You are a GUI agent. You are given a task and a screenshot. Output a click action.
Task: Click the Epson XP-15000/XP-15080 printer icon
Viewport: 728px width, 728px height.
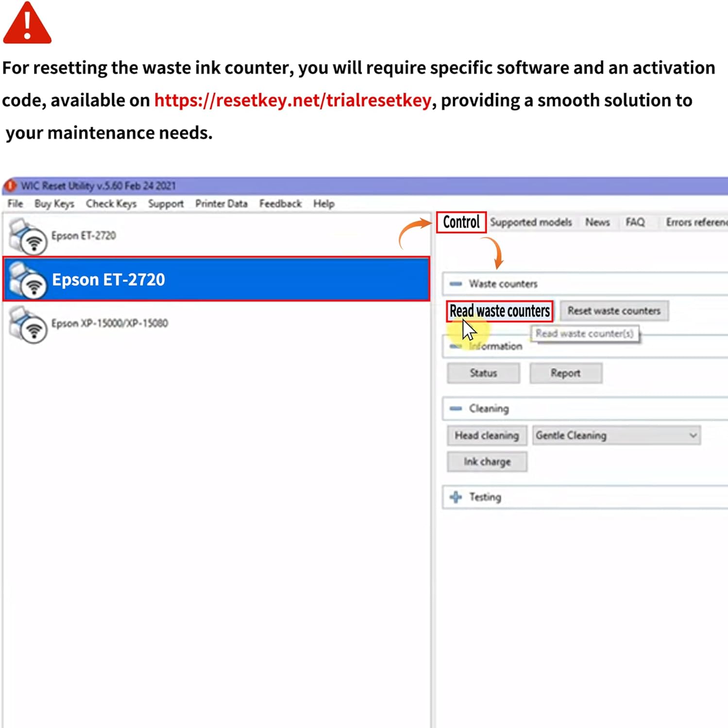tap(28, 324)
